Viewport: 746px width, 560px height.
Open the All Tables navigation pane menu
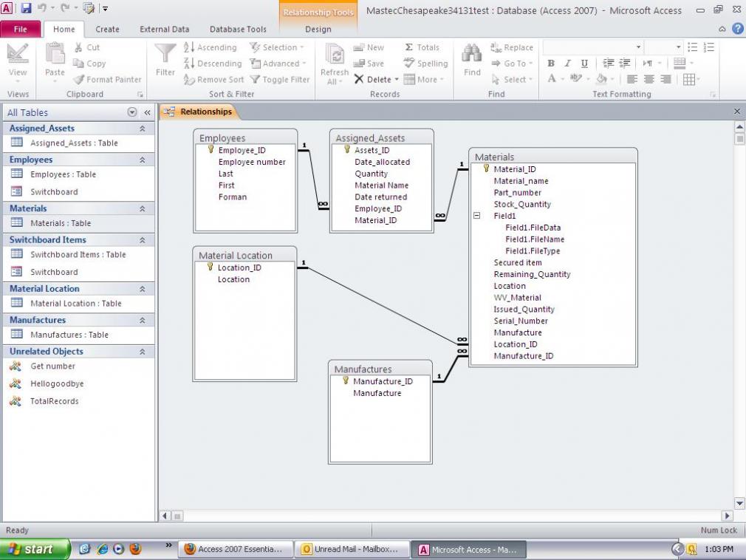pos(132,112)
